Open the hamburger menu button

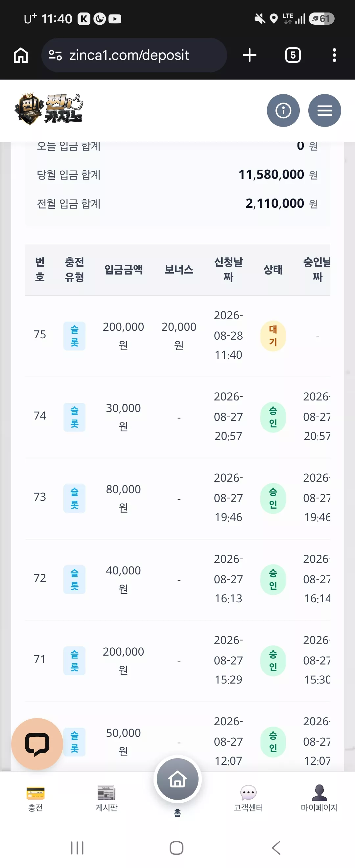[324, 110]
